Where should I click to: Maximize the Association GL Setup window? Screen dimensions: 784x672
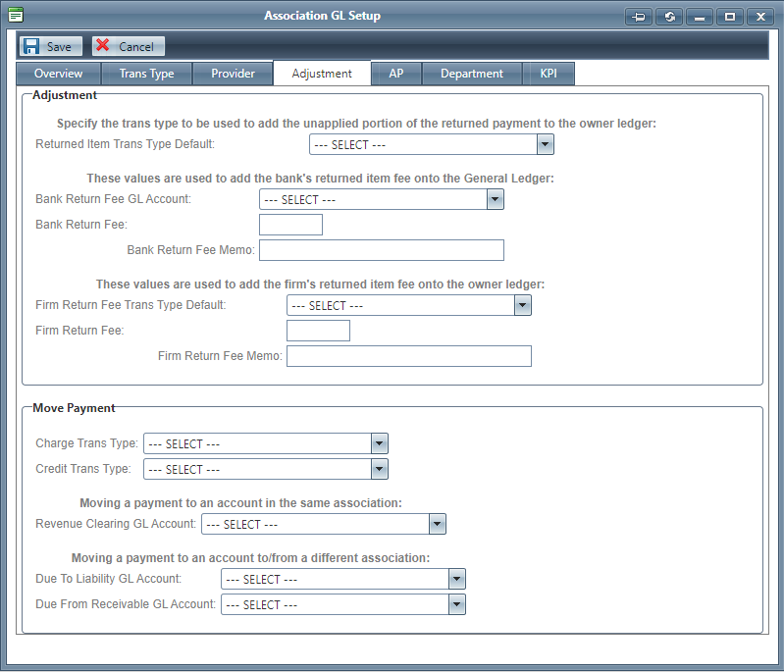pyautogui.click(x=730, y=17)
